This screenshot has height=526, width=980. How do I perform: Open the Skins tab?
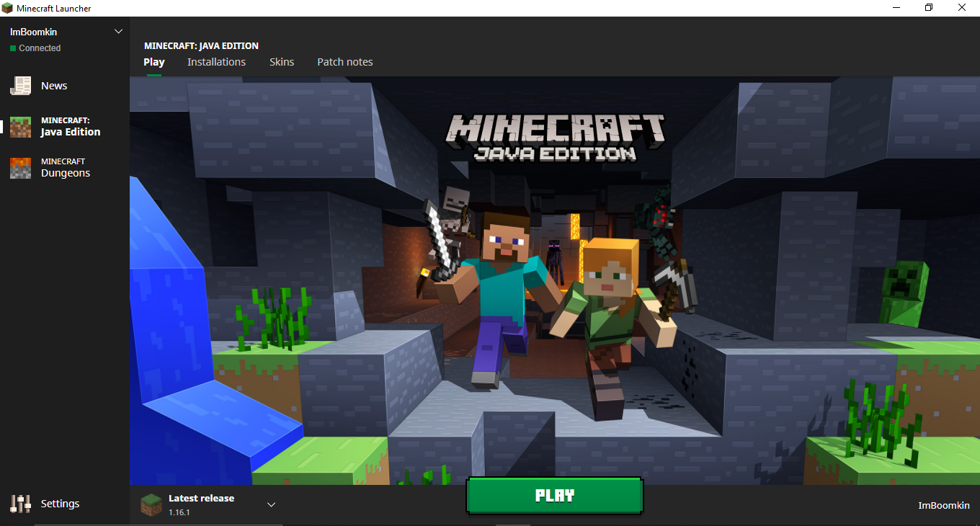click(282, 62)
